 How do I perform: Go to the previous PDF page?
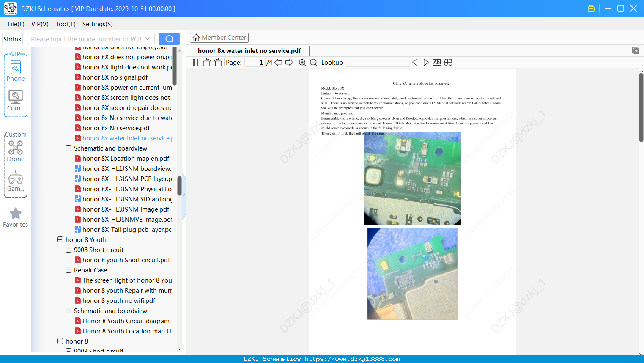tap(278, 62)
